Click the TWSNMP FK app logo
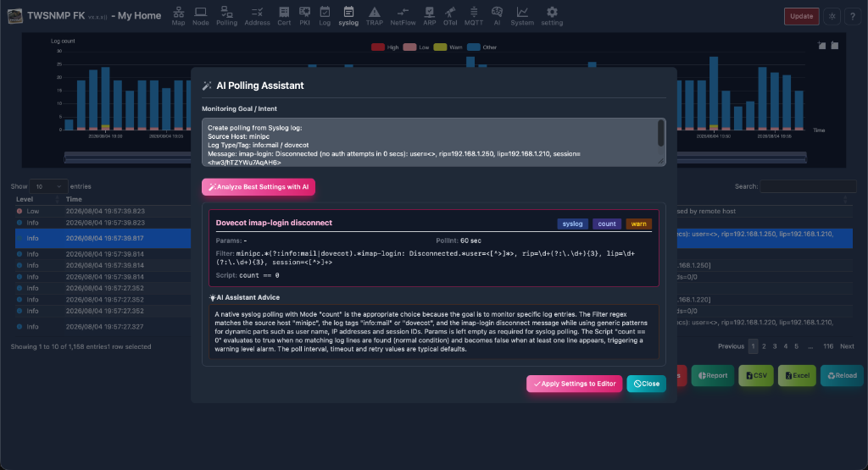 click(15, 16)
